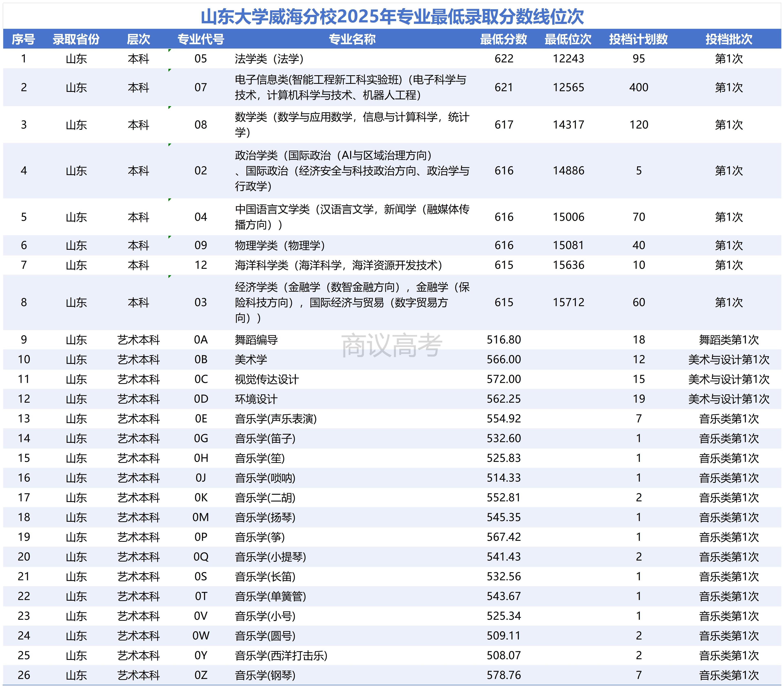Image resolution: width=784 pixels, height=688 pixels.
Task: Select the 层次 column header
Action: pyautogui.click(x=138, y=39)
